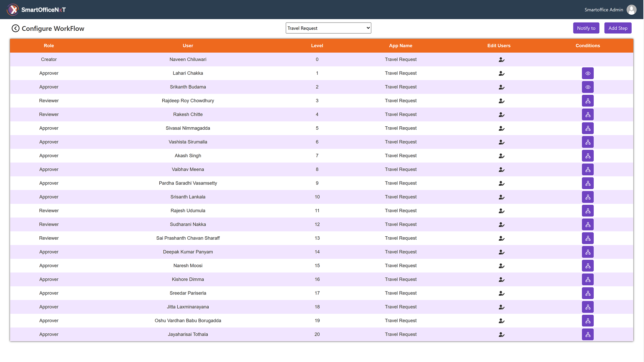The height and width of the screenshot is (362, 644).
Task: Click the Level column header
Action: [317, 46]
